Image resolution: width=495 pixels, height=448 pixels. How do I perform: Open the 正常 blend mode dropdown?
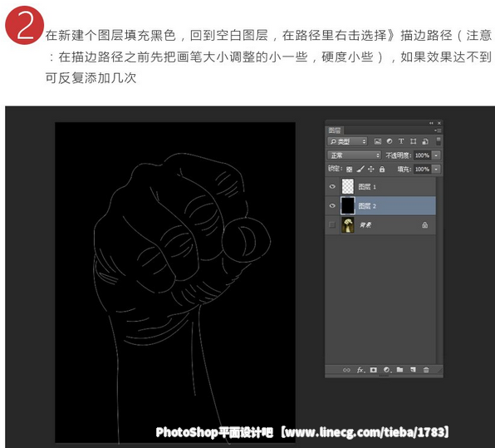(354, 155)
